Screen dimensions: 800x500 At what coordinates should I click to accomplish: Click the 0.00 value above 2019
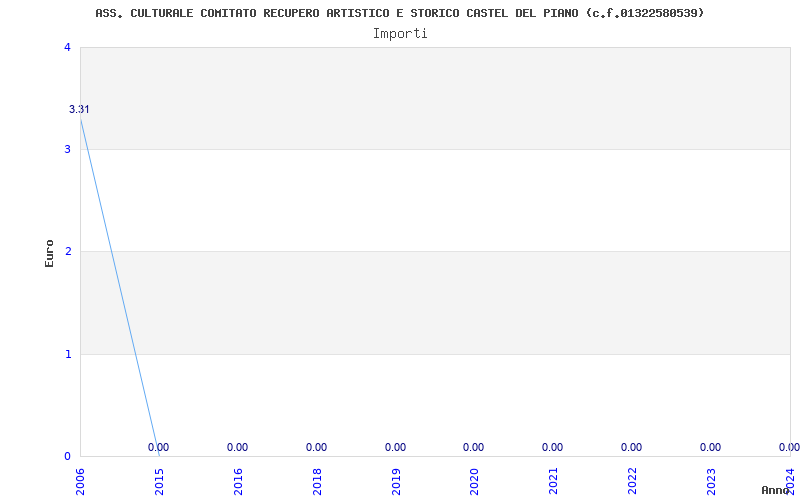395,447
